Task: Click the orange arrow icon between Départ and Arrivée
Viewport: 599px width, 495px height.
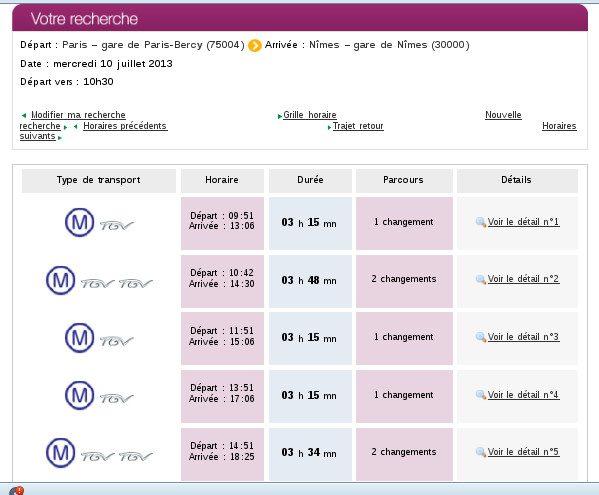Action: 255,45
